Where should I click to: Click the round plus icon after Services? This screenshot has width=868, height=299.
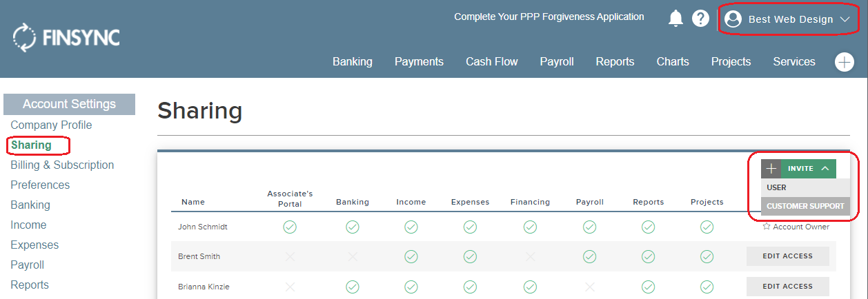coord(845,62)
